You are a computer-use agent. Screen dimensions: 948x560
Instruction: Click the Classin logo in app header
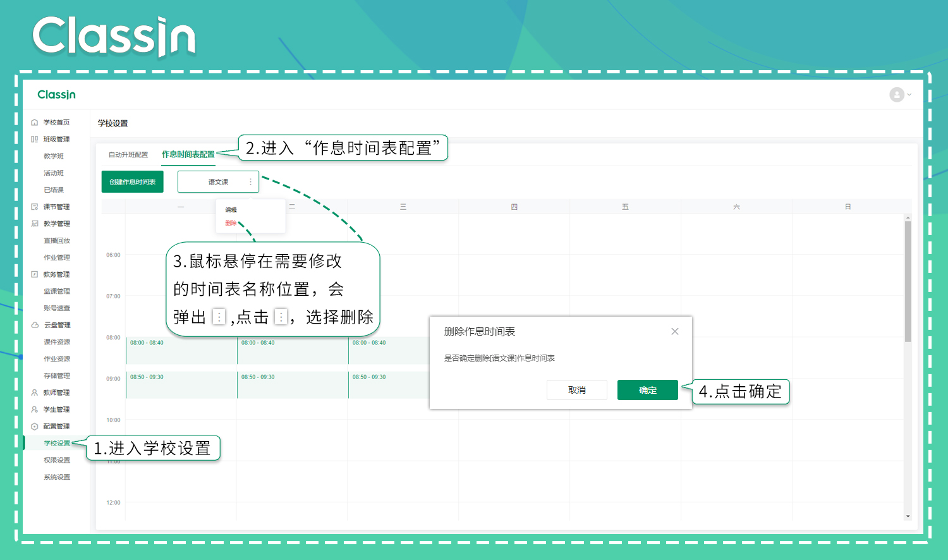click(x=56, y=95)
